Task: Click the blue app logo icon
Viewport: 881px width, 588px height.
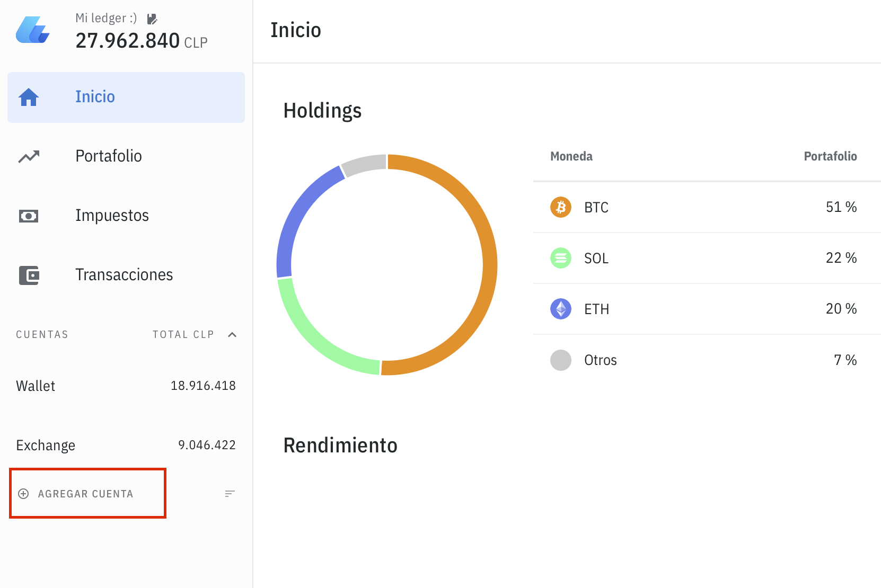Action: 33,30
